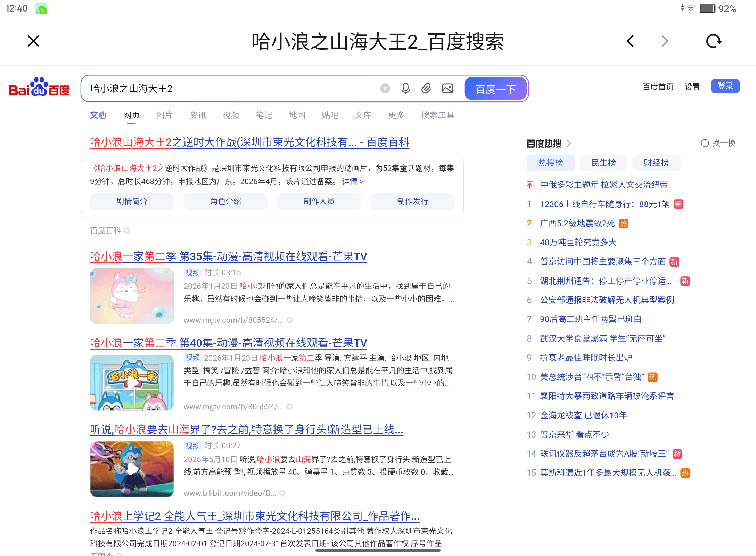Expand 百度热搜 with chevron arrow

pyautogui.click(x=569, y=143)
